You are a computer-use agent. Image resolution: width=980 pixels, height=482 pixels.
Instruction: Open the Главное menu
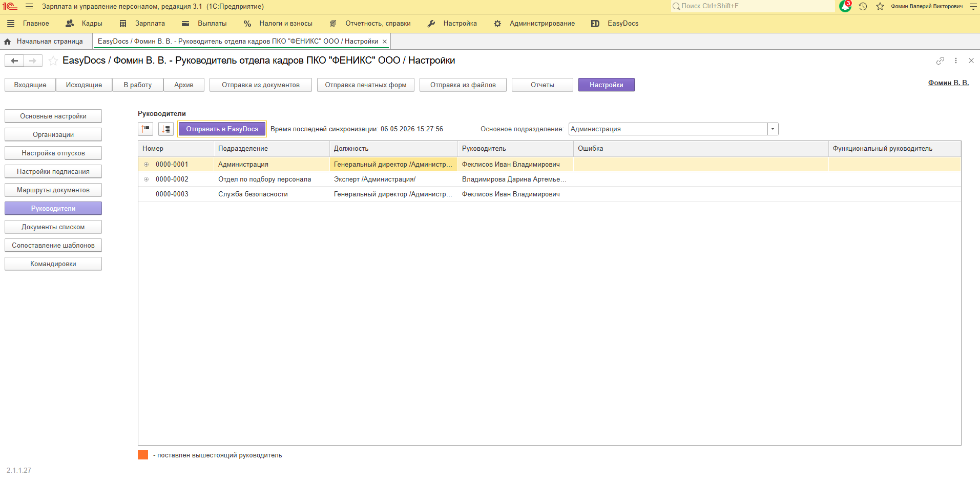tap(36, 24)
